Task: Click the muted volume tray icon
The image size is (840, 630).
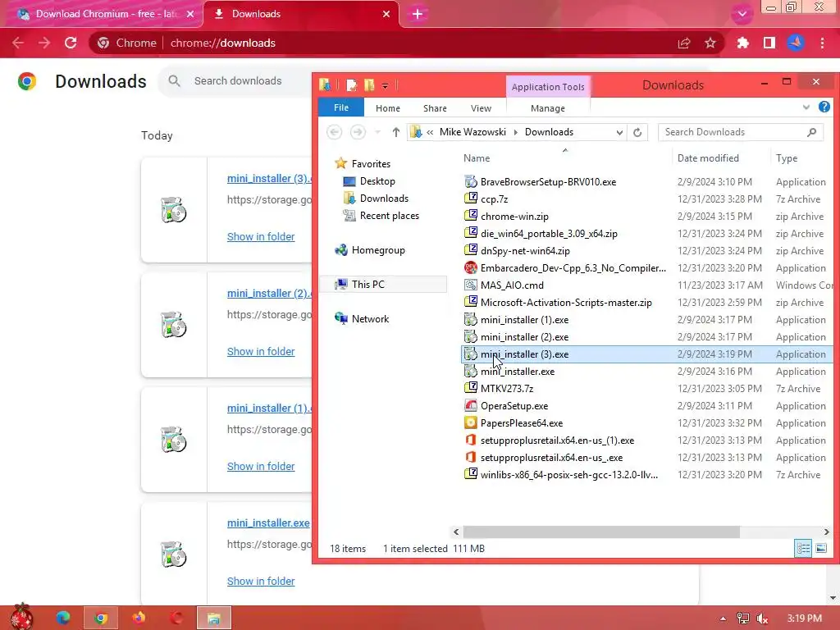Action: point(762,619)
